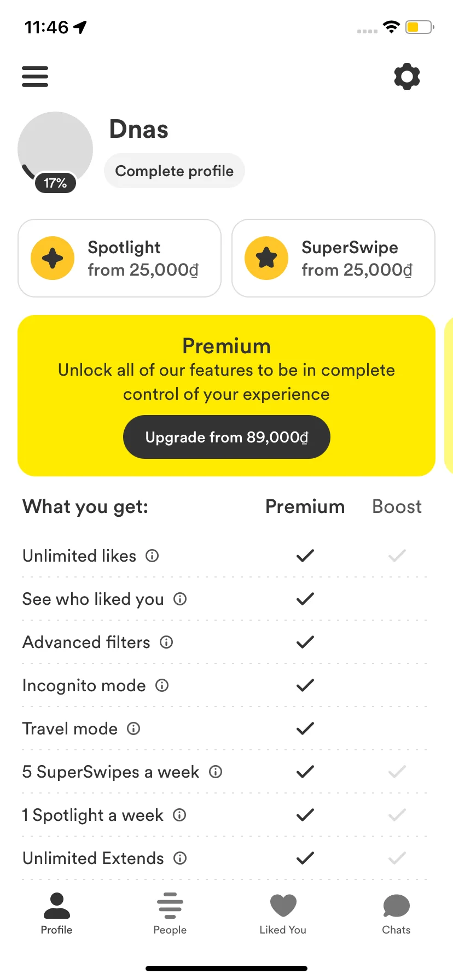Show info for 1 Spotlight a week
The height and width of the screenshot is (980, 453).
[179, 815]
